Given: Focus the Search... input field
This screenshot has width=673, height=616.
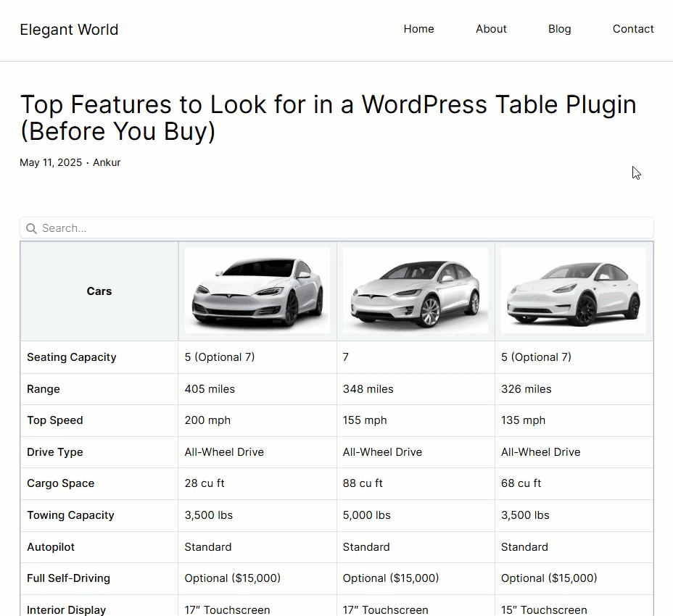Looking at the screenshot, I should [x=336, y=228].
